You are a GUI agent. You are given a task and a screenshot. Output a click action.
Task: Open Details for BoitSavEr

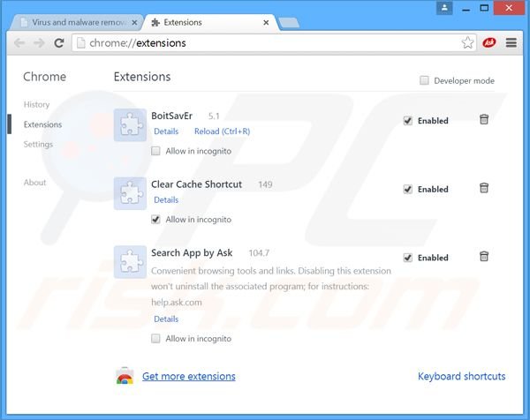click(x=166, y=131)
